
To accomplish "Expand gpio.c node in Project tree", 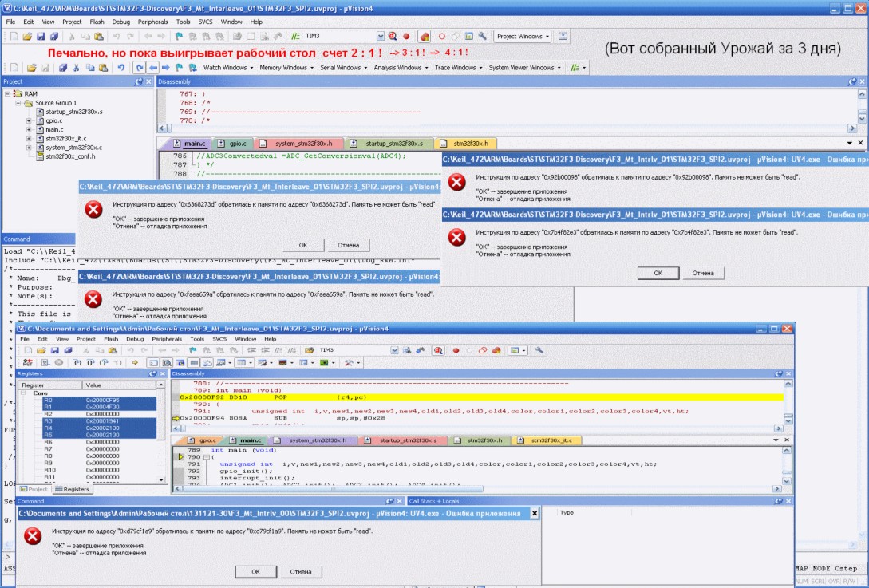I will click(29, 120).
